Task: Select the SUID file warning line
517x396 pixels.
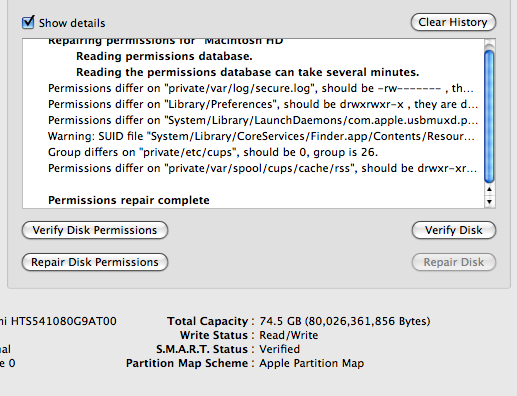Action: click(x=261, y=136)
